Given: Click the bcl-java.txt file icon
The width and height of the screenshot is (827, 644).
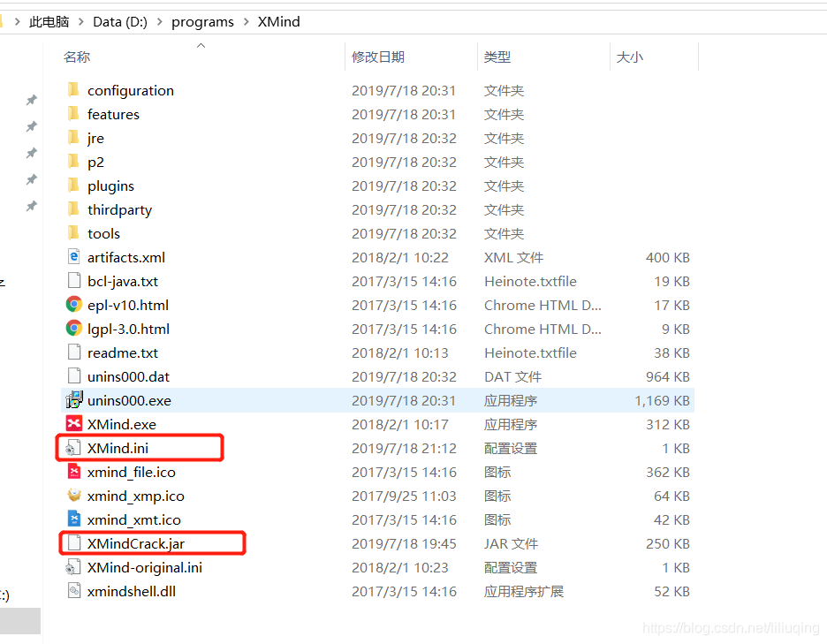Looking at the screenshot, I should click(x=74, y=281).
